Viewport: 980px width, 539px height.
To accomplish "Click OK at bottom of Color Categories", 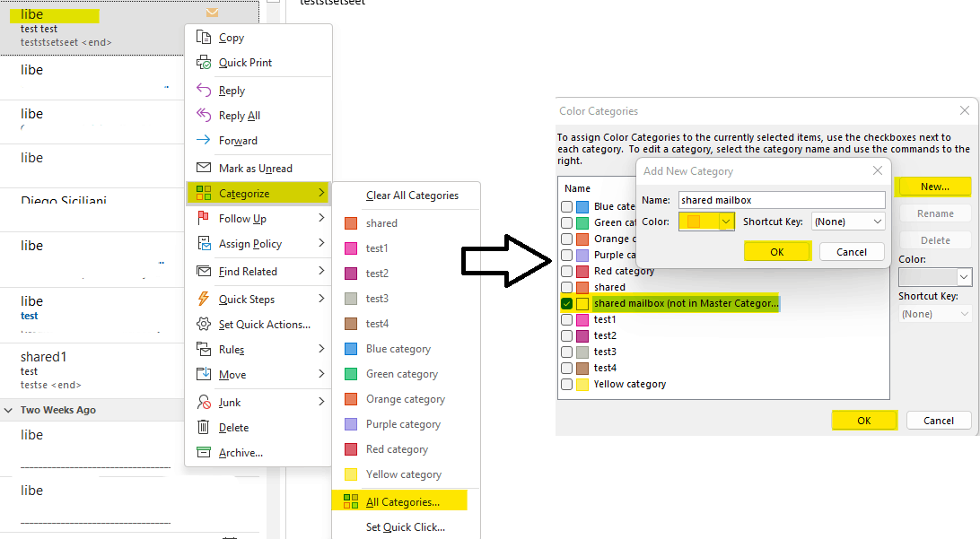I will [863, 421].
